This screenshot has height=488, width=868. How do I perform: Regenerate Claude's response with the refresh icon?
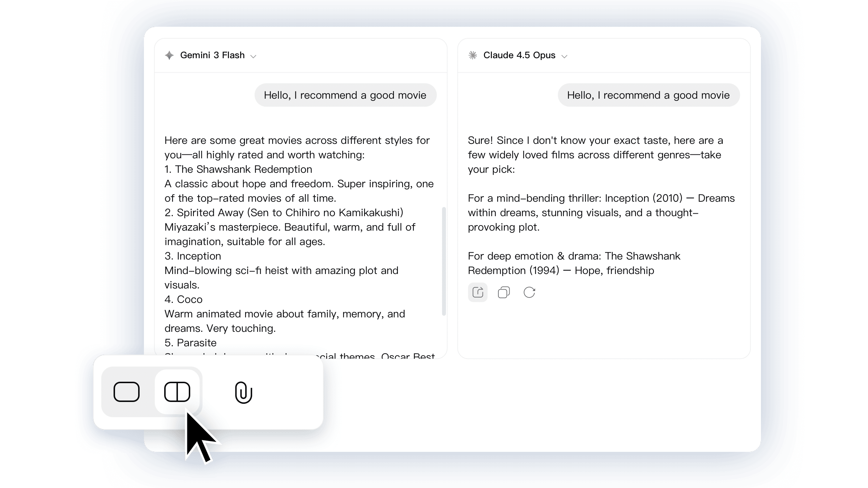[x=529, y=292]
